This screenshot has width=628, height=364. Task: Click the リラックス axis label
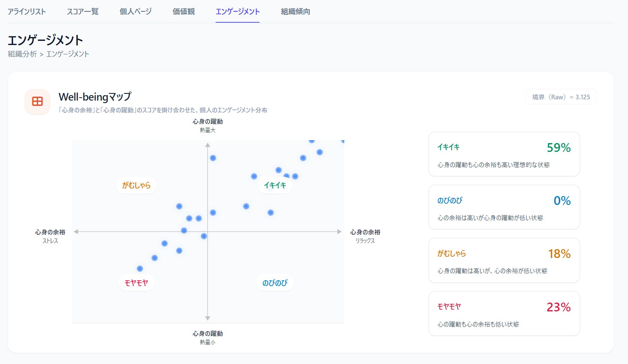pyautogui.click(x=365, y=241)
